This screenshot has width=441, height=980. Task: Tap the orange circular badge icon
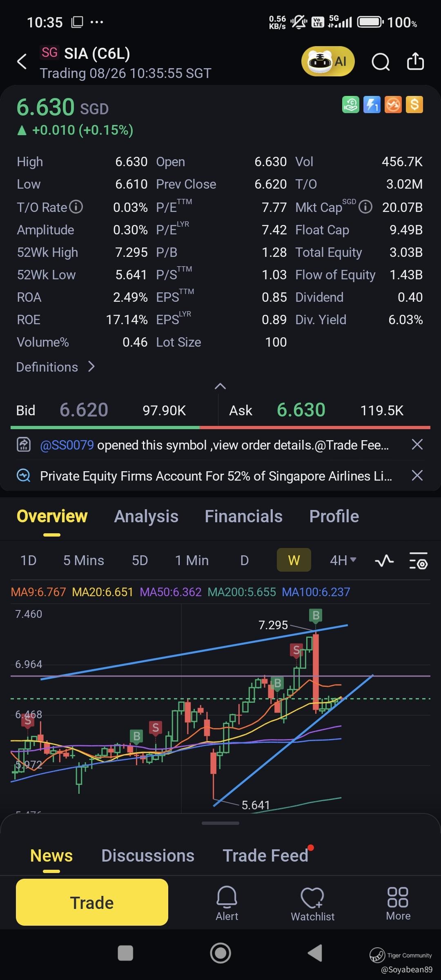pos(393,105)
